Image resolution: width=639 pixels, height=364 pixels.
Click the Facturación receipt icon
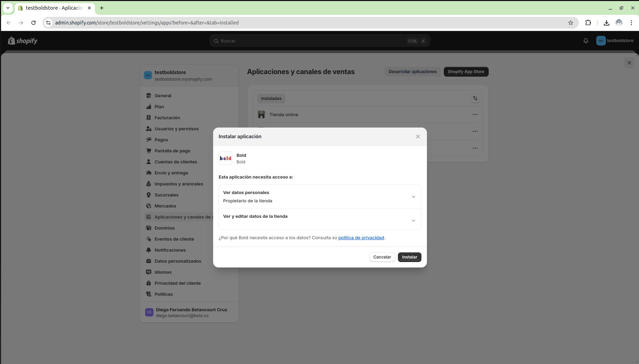tap(149, 118)
